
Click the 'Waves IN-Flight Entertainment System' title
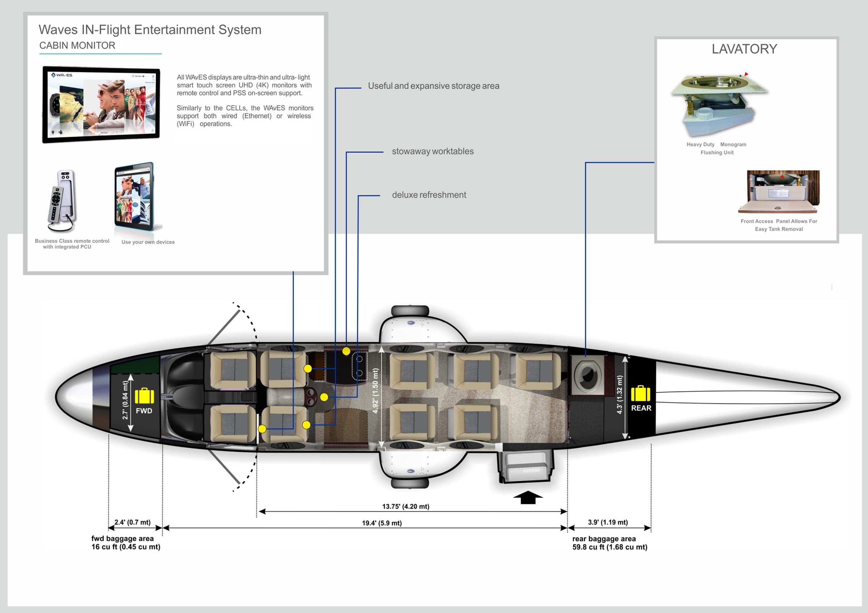click(150, 30)
